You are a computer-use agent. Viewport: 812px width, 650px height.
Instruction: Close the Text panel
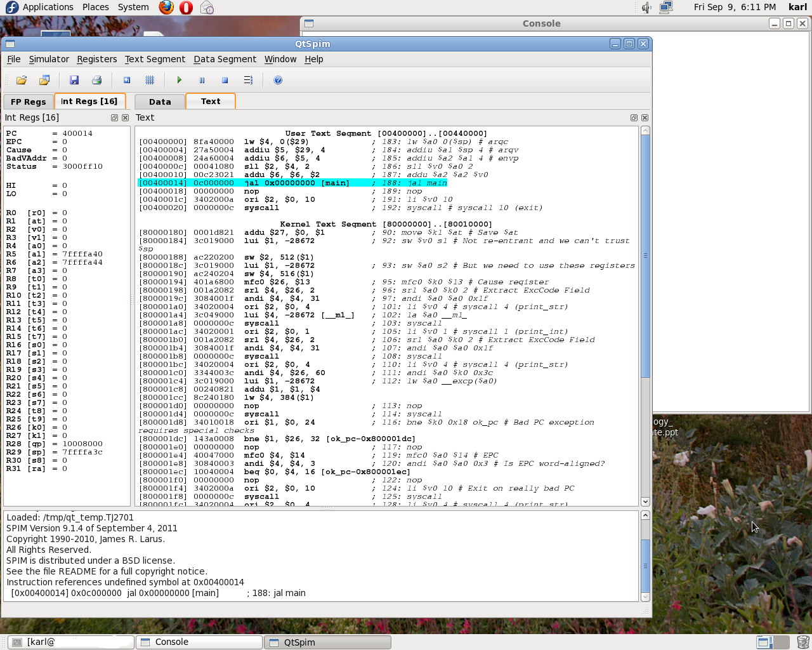645,117
